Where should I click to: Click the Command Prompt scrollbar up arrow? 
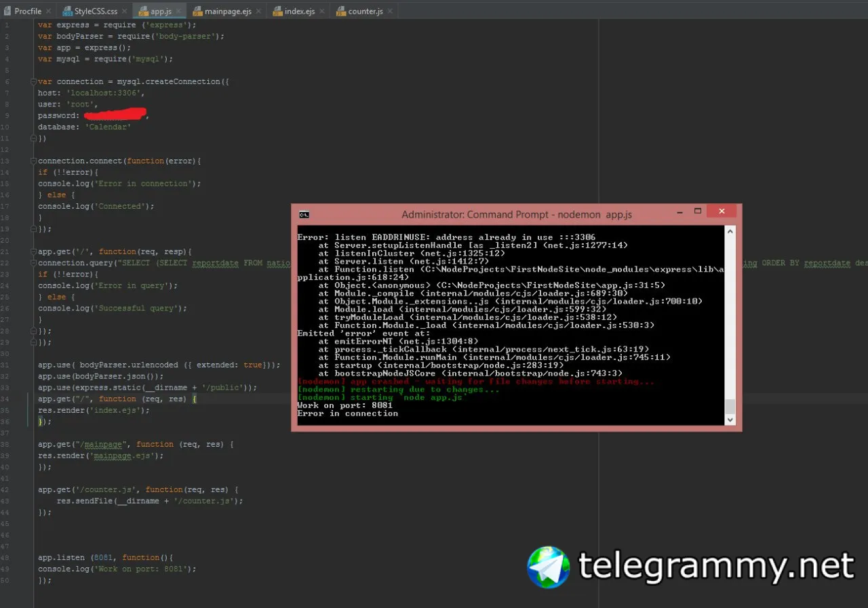click(730, 232)
